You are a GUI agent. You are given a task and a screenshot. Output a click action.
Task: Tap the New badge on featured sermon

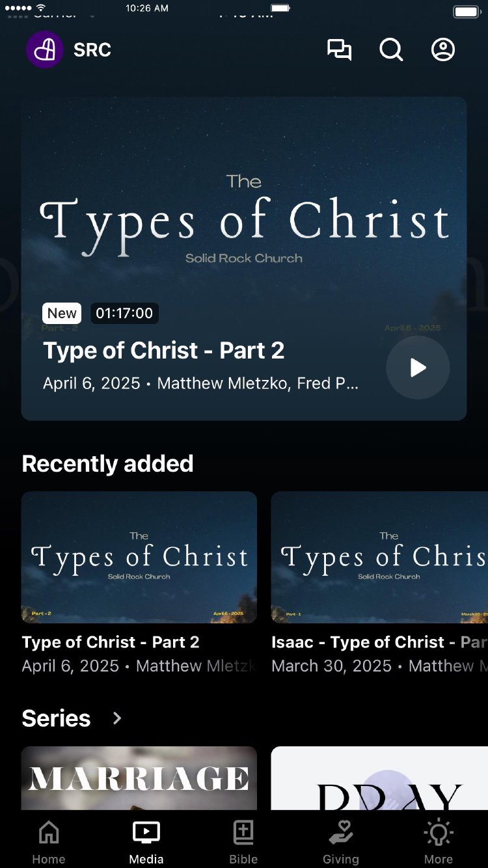[62, 313]
